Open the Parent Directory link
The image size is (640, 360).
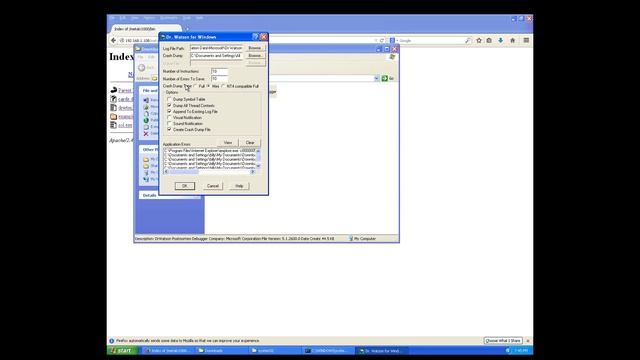(125, 90)
